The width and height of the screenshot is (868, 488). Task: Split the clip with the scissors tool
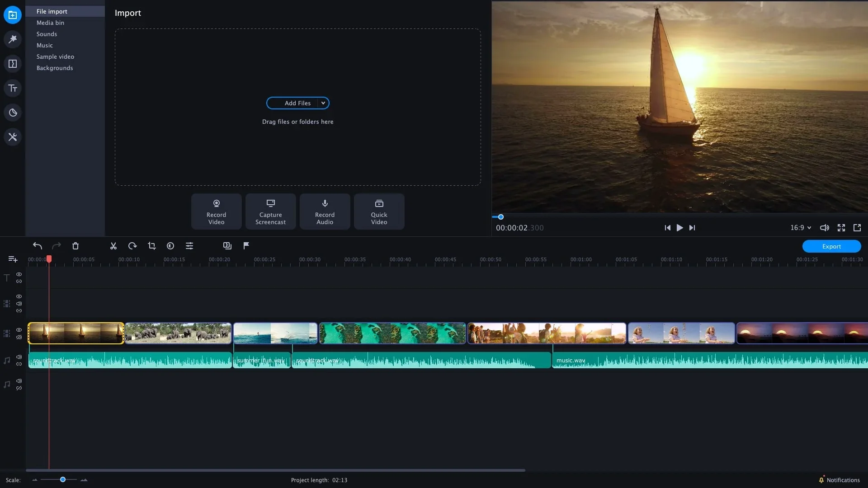[x=113, y=246]
